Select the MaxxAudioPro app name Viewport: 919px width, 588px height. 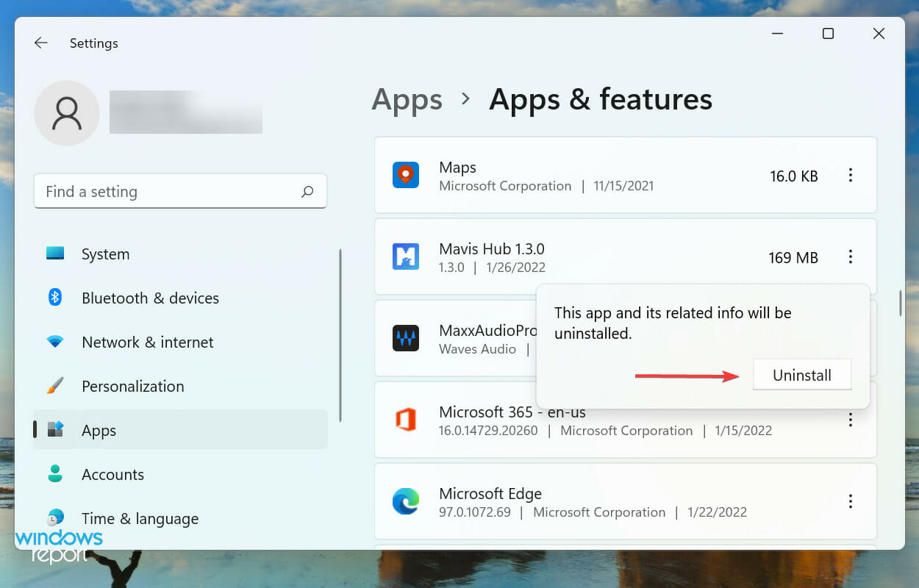(487, 331)
